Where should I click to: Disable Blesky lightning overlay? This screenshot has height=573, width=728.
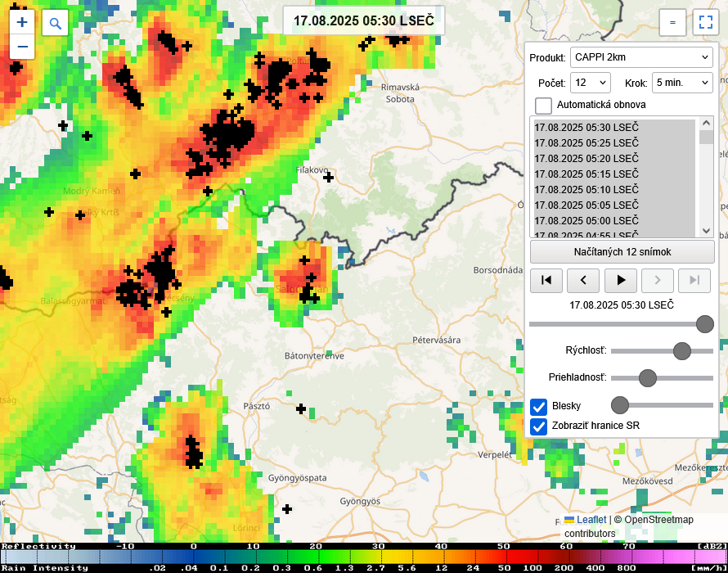pyautogui.click(x=539, y=406)
